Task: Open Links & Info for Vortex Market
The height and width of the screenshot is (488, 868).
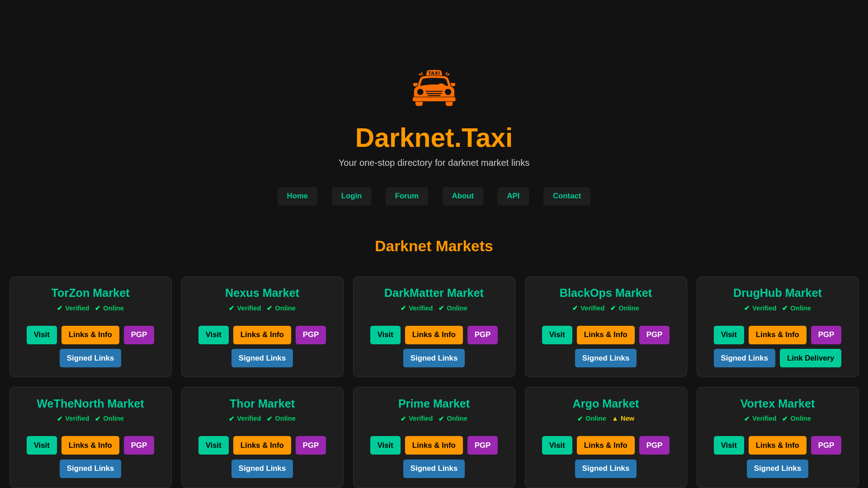Action: tap(778, 446)
